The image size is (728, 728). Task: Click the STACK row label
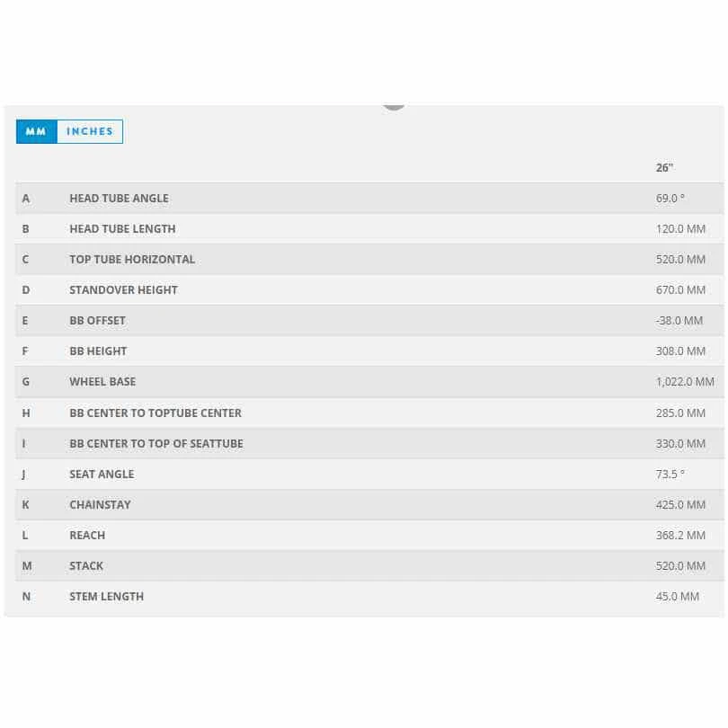click(x=86, y=565)
